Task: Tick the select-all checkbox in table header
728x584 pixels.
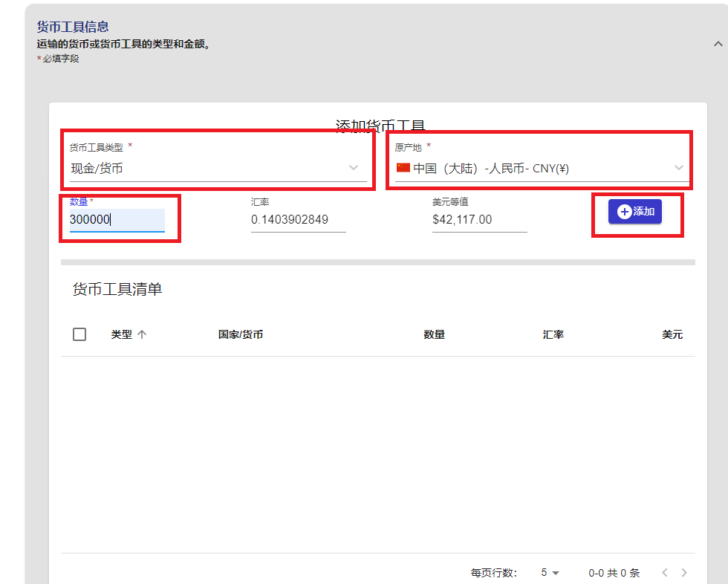Action: (79, 334)
